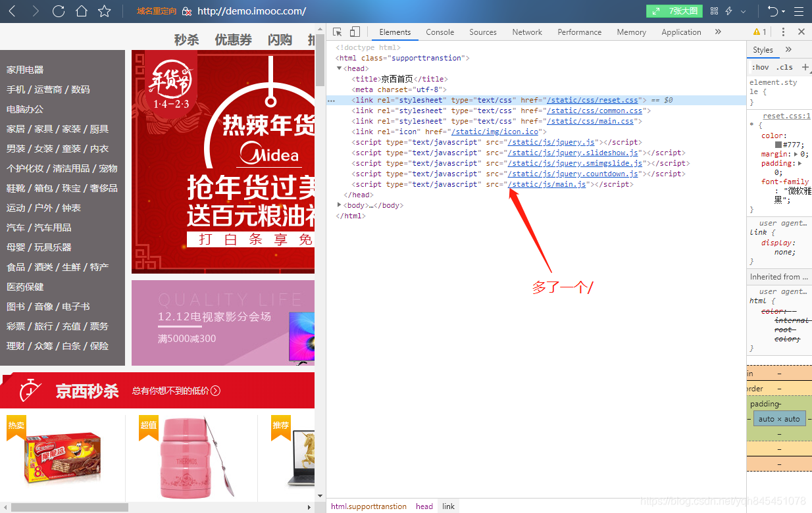The width and height of the screenshot is (812, 513).
Task: Expand the margin shorthand triangle in Styles
Action: (796, 154)
